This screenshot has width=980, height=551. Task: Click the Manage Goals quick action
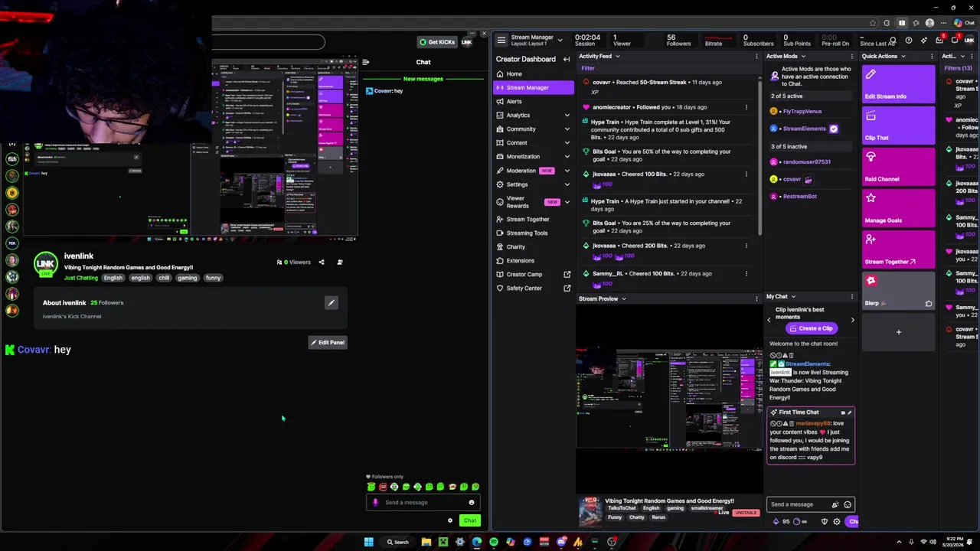tap(898, 208)
